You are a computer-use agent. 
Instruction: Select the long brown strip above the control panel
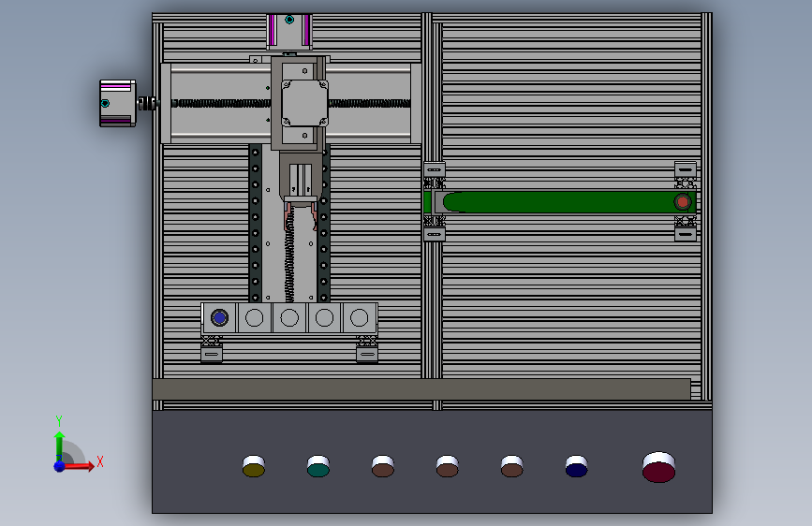(421, 389)
